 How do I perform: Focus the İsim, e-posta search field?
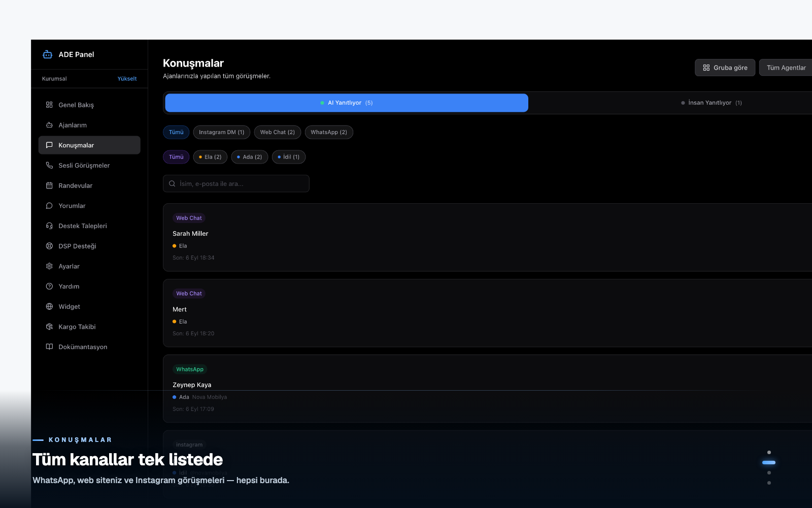236,183
